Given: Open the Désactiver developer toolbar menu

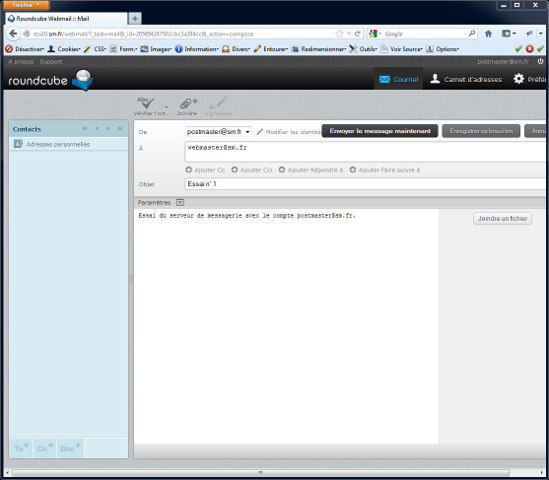Looking at the screenshot, I should pos(25,49).
